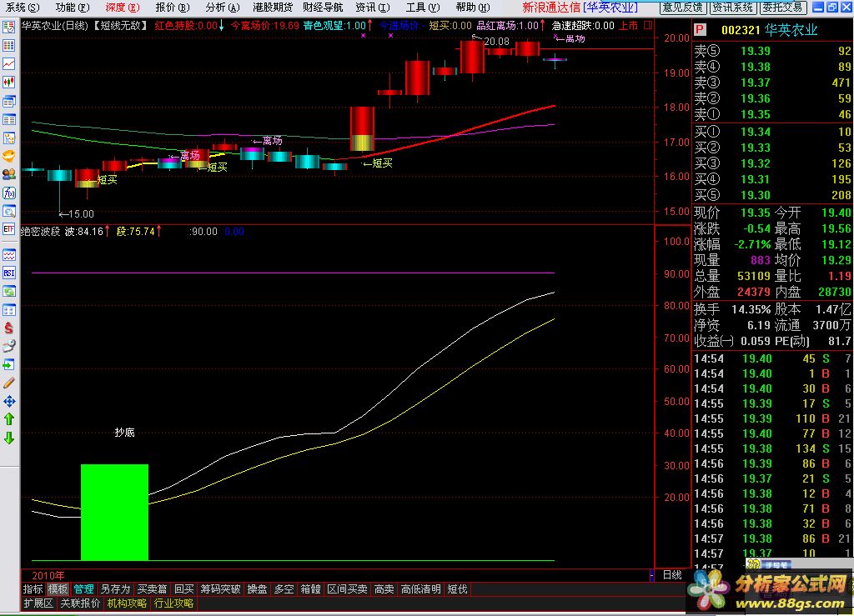Open the 报价(B) menu
Image resolution: width=854 pixels, height=616 pixels.
point(173,7)
